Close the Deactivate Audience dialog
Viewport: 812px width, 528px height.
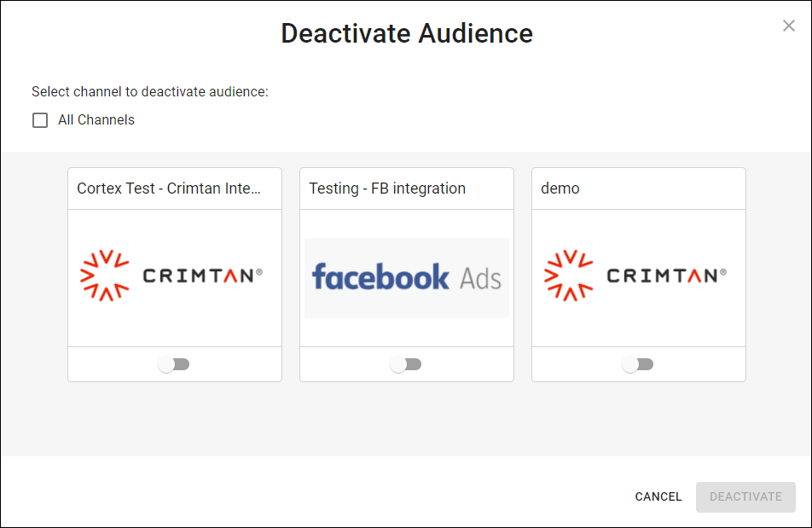[x=789, y=26]
